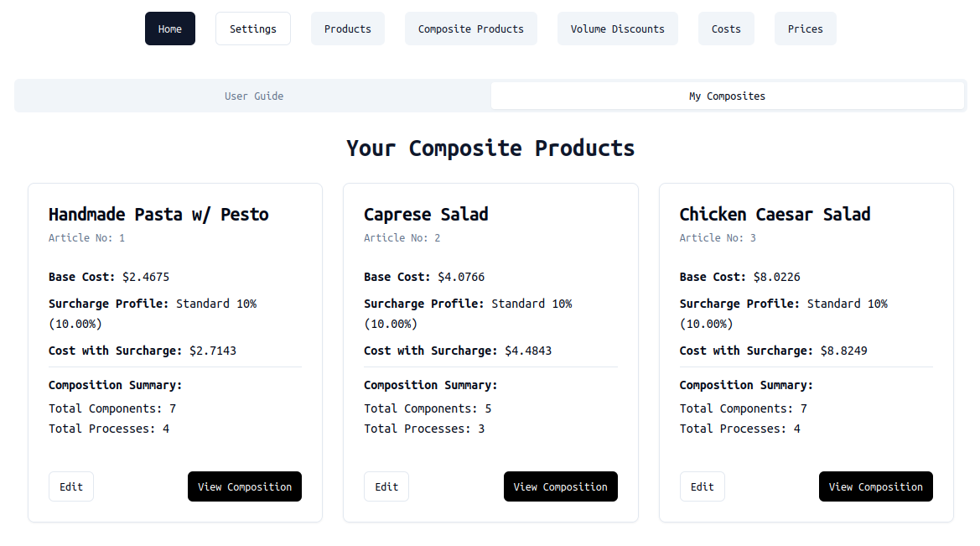This screenshot has width=980, height=546.
Task: View composition of Handmade Pasta w/ Pesto
Action: click(245, 486)
